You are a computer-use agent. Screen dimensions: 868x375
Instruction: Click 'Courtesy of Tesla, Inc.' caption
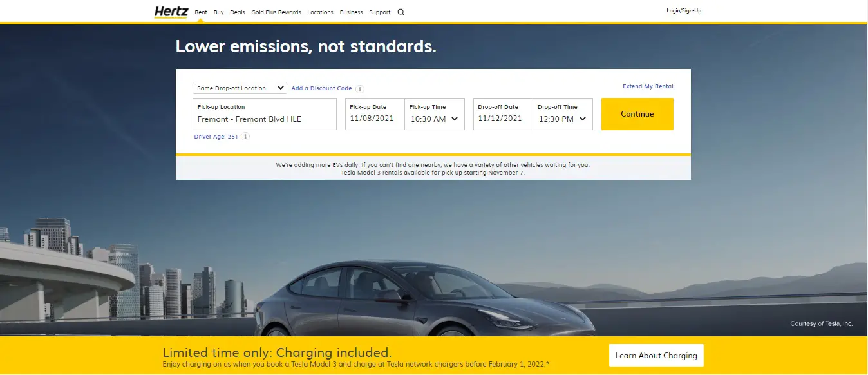(x=822, y=324)
